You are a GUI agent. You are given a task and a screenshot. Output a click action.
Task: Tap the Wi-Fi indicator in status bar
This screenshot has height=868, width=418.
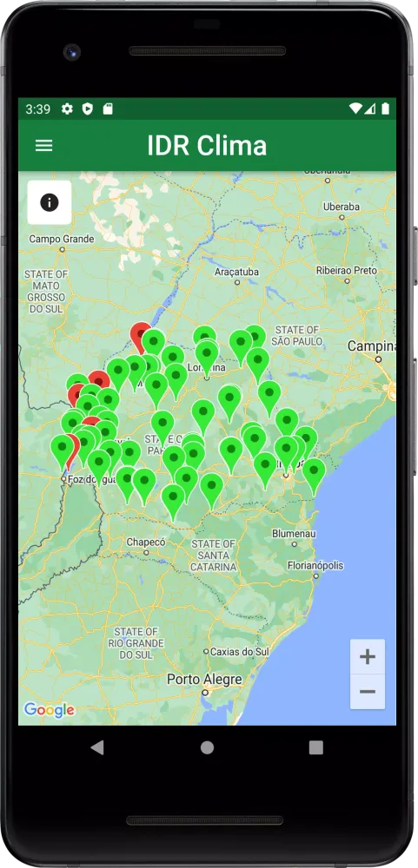[355, 109]
